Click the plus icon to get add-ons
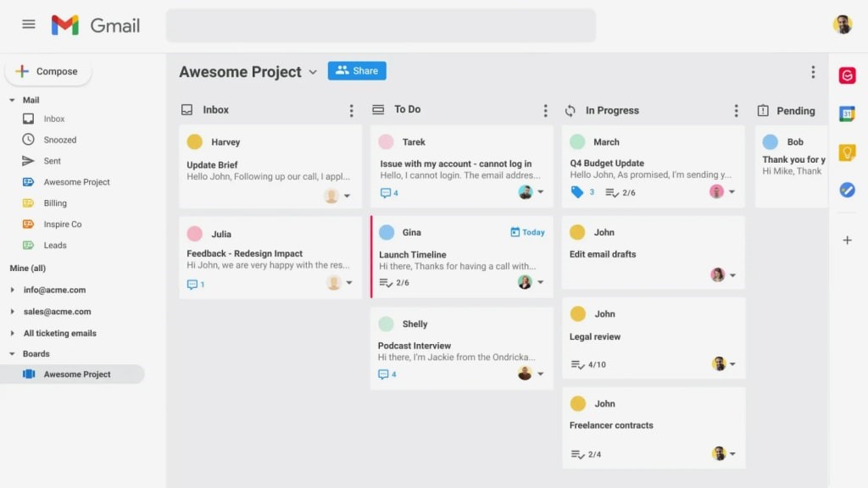This screenshot has width=868, height=488. point(847,241)
